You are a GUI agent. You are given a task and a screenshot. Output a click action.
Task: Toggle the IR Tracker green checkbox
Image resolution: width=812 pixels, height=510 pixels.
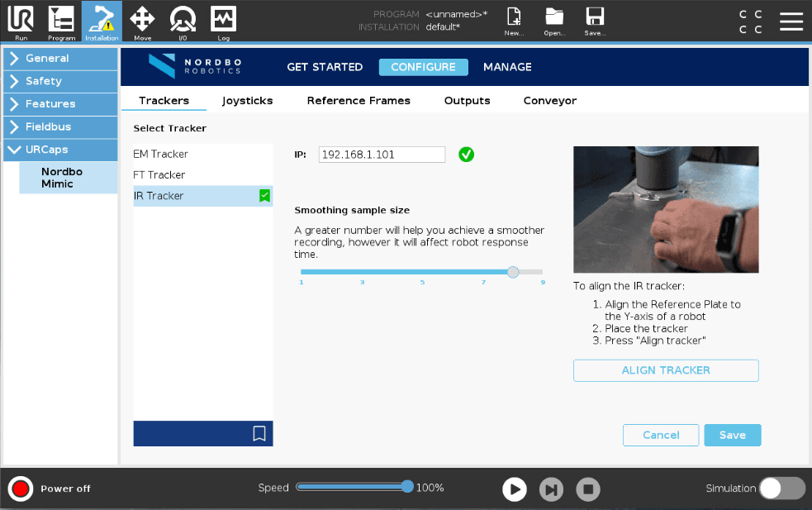pyautogui.click(x=264, y=196)
